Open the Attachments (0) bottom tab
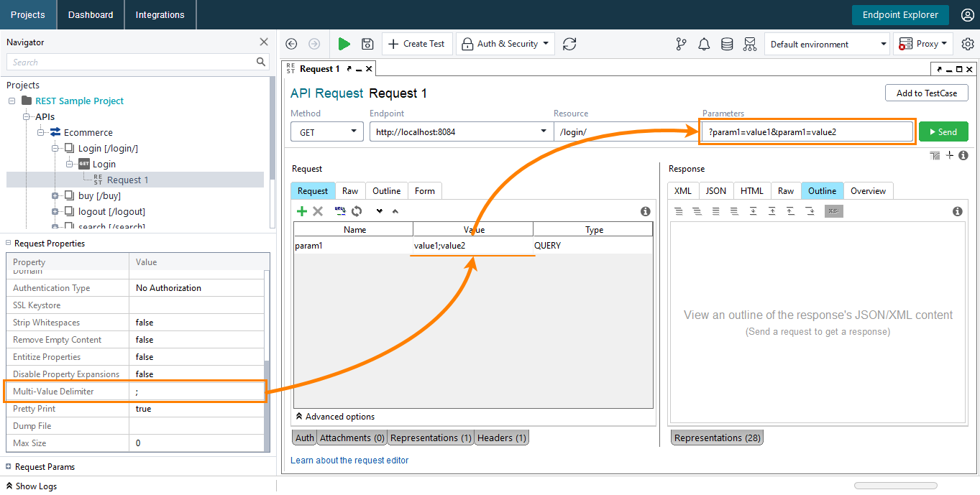The width and height of the screenshot is (980, 495). (x=352, y=438)
